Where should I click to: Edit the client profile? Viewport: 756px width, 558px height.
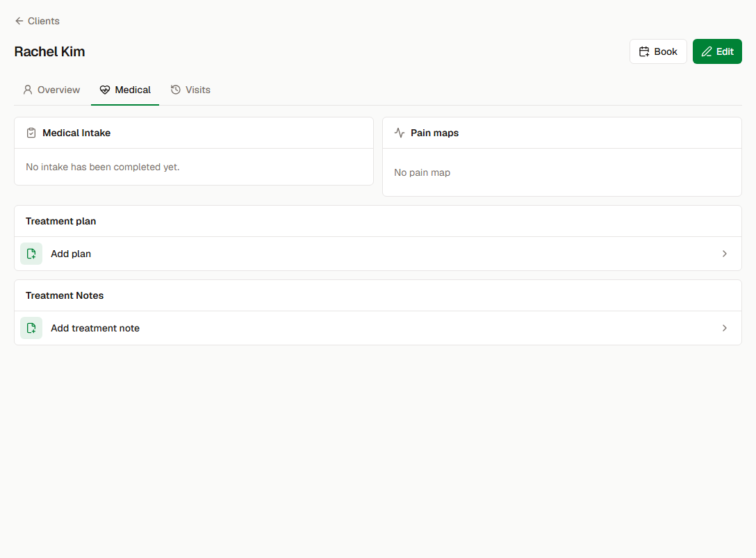click(x=717, y=51)
